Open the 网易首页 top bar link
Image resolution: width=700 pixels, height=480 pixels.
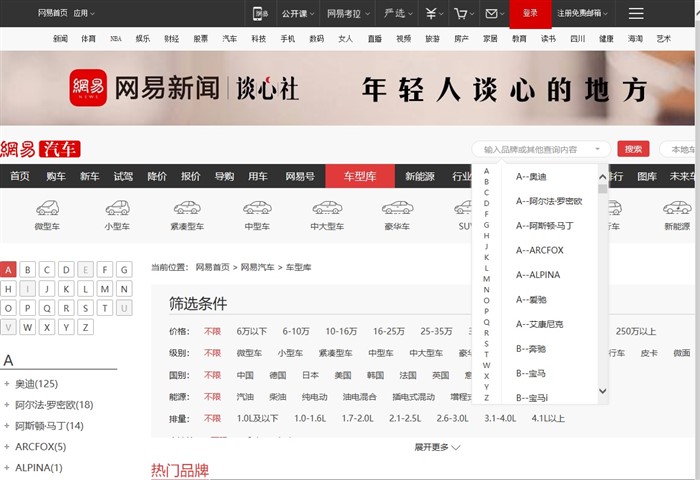(x=53, y=13)
